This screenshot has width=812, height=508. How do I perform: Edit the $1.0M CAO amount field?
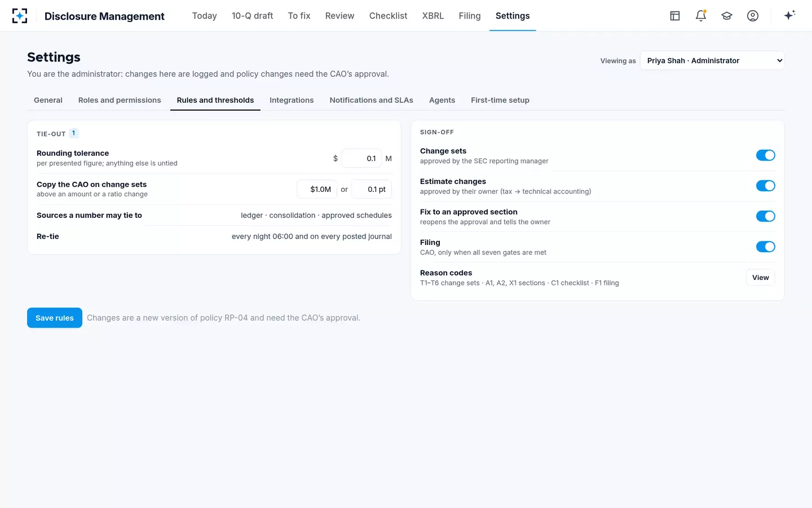(x=317, y=189)
